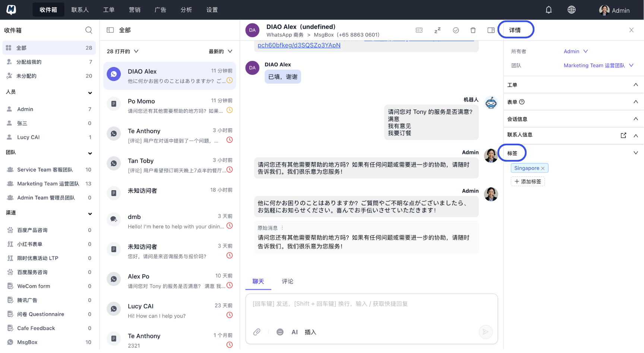This screenshot has height=353, width=644.
Task: Open the inbox search magnifier
Action: (x=89, y=30)
